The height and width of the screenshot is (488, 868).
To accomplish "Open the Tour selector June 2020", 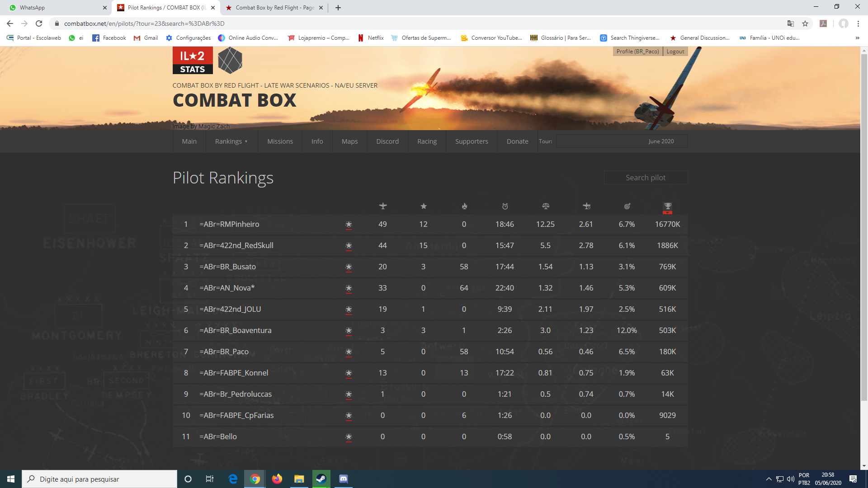I will pos(622,141).
